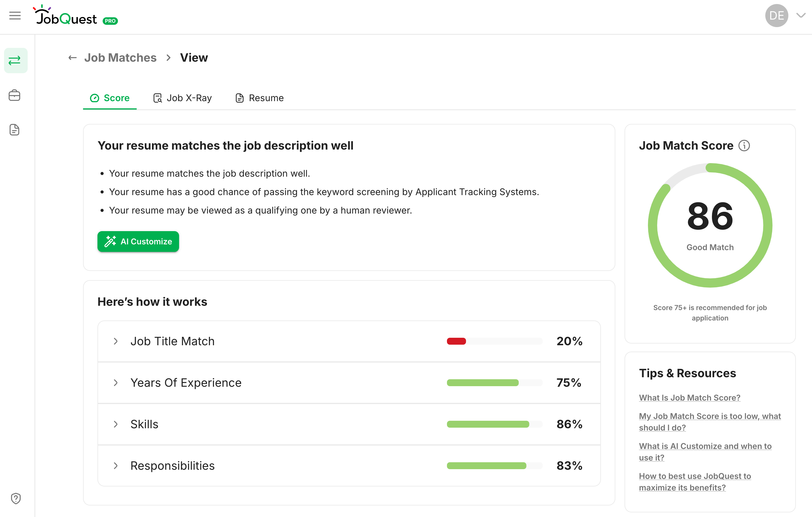Open the "What Is Job Match Score?" link

pyautogui.click(x=689, y=398)
